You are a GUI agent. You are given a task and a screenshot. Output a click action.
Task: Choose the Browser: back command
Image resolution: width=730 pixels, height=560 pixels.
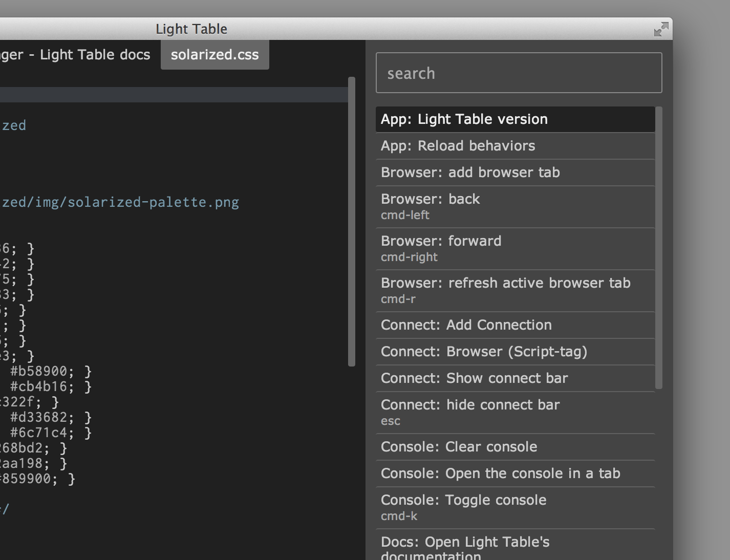point(515,206)
